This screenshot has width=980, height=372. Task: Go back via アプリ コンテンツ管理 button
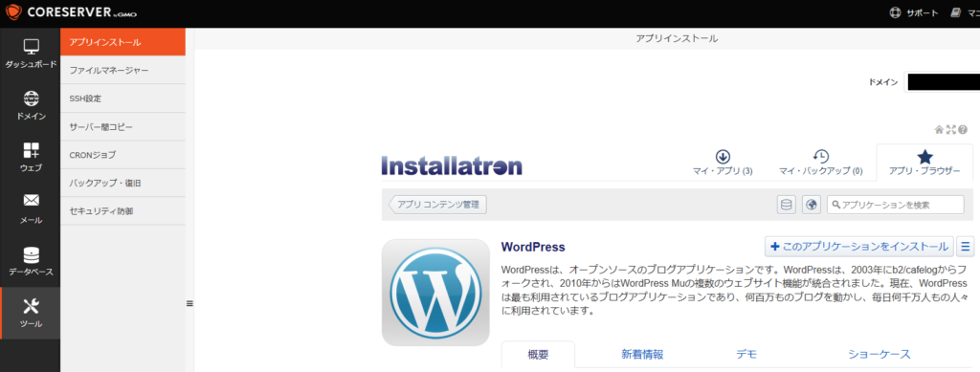(438, 205)
